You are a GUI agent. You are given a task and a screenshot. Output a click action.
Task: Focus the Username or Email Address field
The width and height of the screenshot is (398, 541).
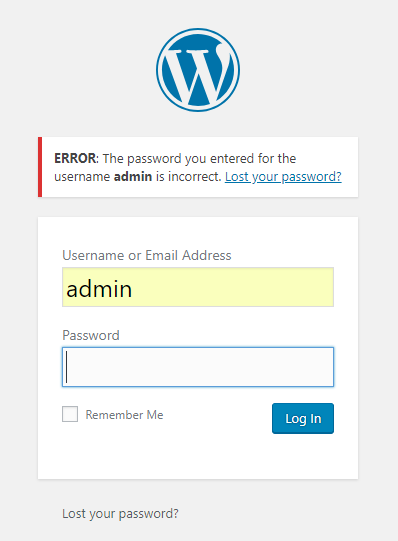point(198,287)
